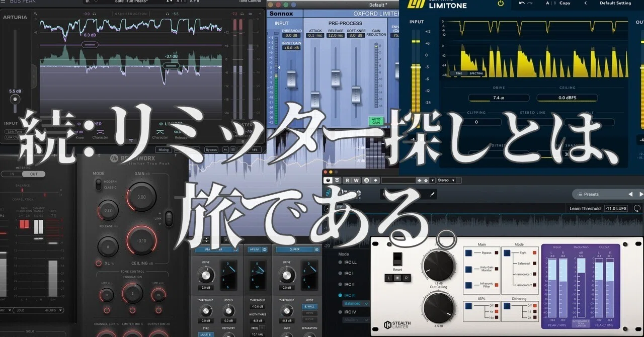Click the Limitone power icon
Screen dimensions: 644x337
click(x=500, y=4)
